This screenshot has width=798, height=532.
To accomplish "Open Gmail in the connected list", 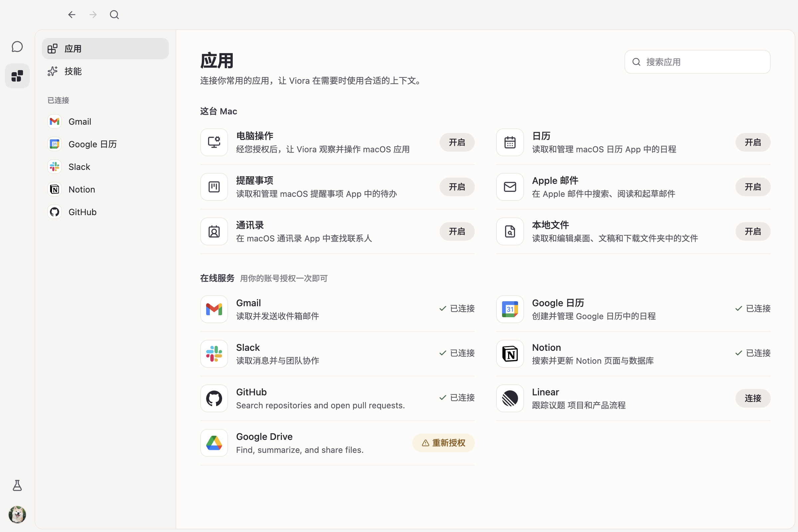I will click(105, 121).
